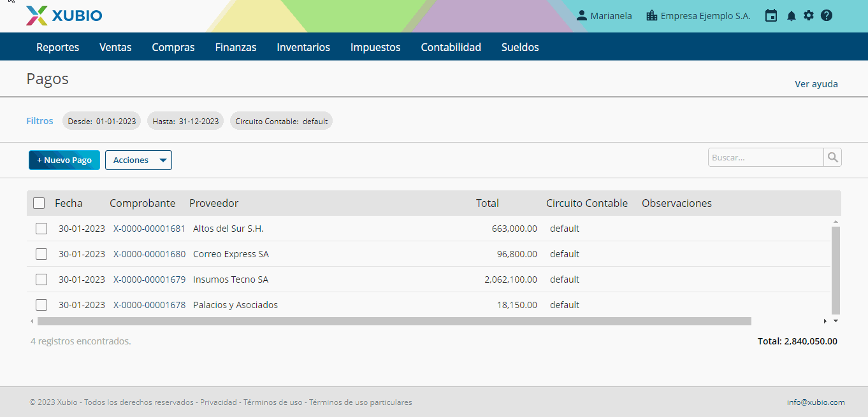Screen dimensions: 868x417
Task: Open the Inventarios menu
Action: 303,47
